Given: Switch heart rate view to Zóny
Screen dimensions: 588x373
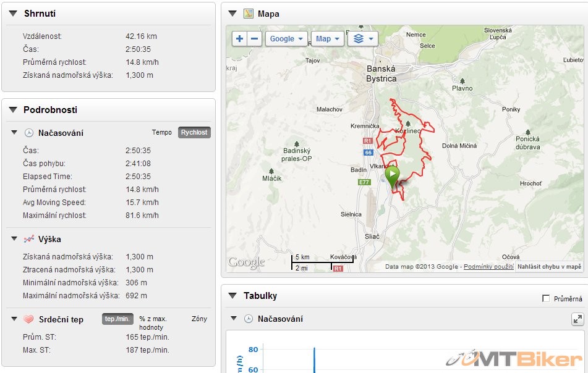Looking at the screenshot, I should tap(199, 319).
